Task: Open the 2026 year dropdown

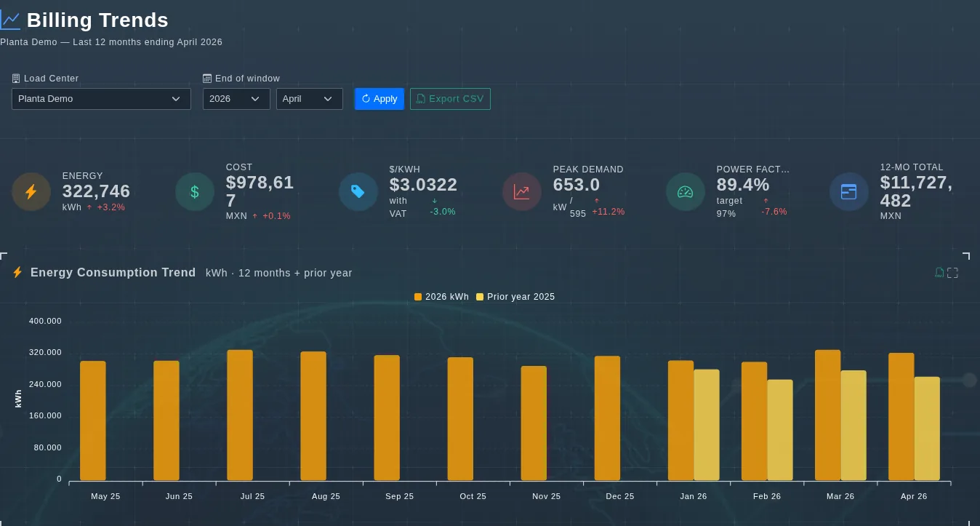Action: [236, 99]
